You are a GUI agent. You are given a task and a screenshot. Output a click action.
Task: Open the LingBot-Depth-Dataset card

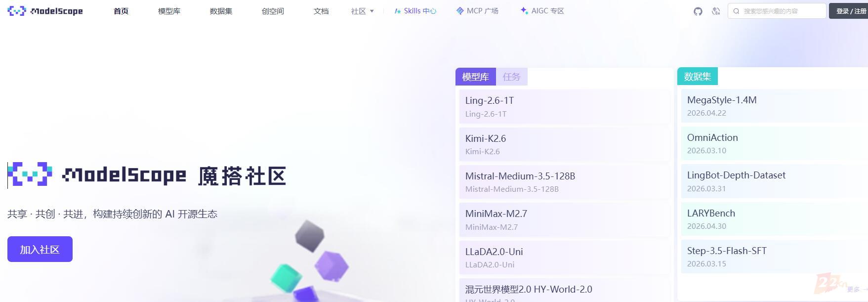click(x=774, y=181)
